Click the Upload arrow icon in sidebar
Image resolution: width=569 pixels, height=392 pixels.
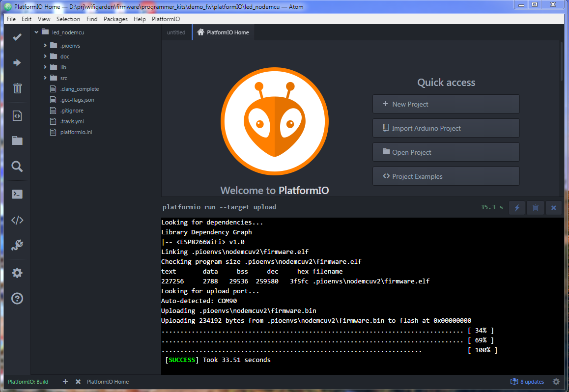coord(17,63)
